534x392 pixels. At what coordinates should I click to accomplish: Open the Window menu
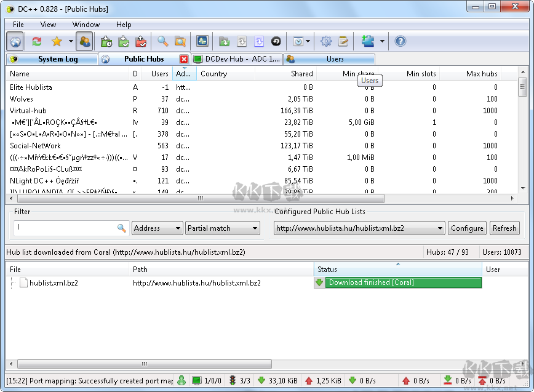click(86, 25)
